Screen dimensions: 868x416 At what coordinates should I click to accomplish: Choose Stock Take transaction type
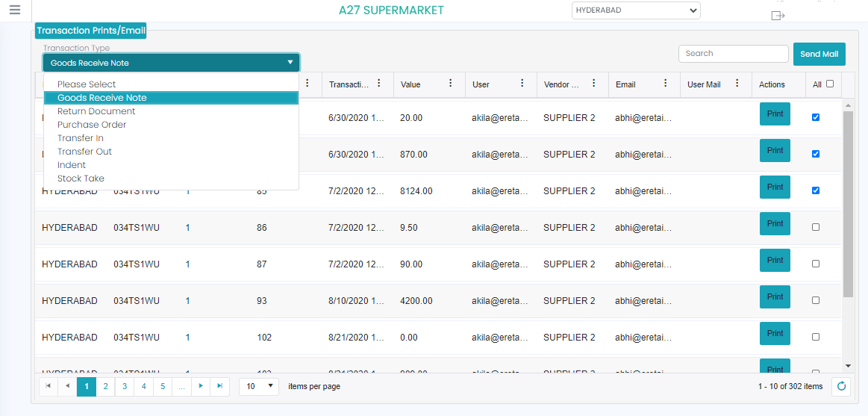point(81,178)
